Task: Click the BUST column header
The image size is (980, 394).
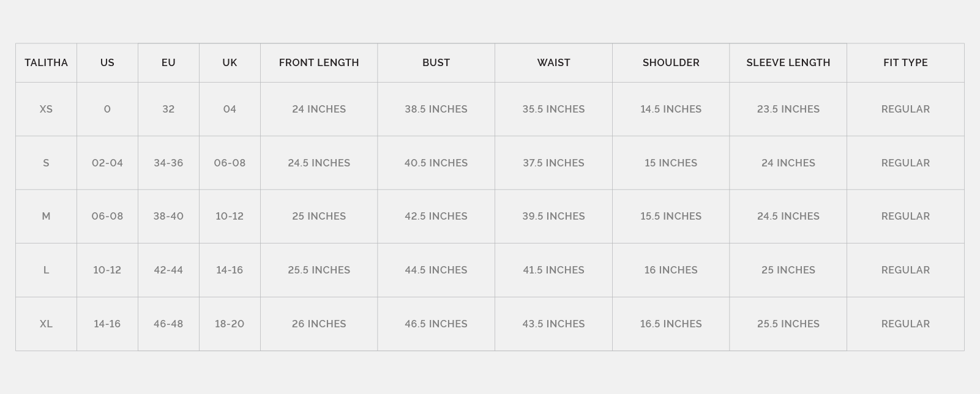Action: click(x=436, y=62)
